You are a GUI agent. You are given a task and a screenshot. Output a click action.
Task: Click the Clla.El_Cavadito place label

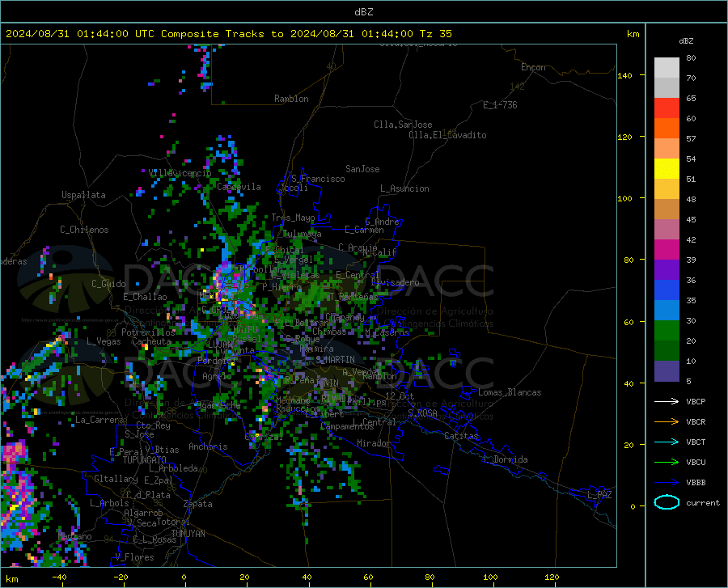click(447, 135)
